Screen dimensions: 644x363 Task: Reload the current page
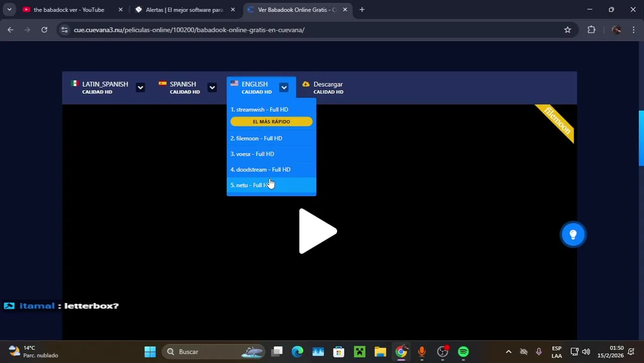pyautogui.click(x=44, y=30)
